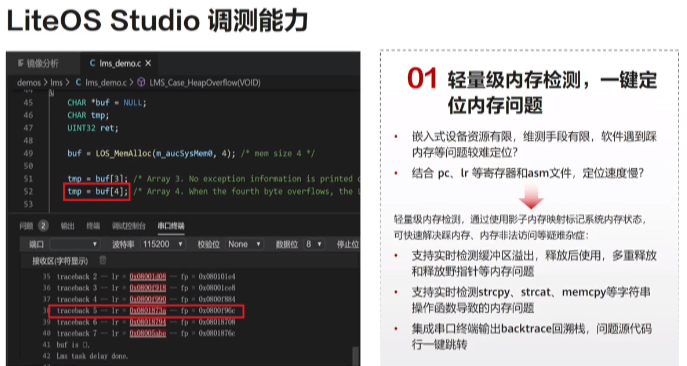The image size is (687, 366).
Task: Click the lms breadcrumb folder
Action: tap(57, 82)
